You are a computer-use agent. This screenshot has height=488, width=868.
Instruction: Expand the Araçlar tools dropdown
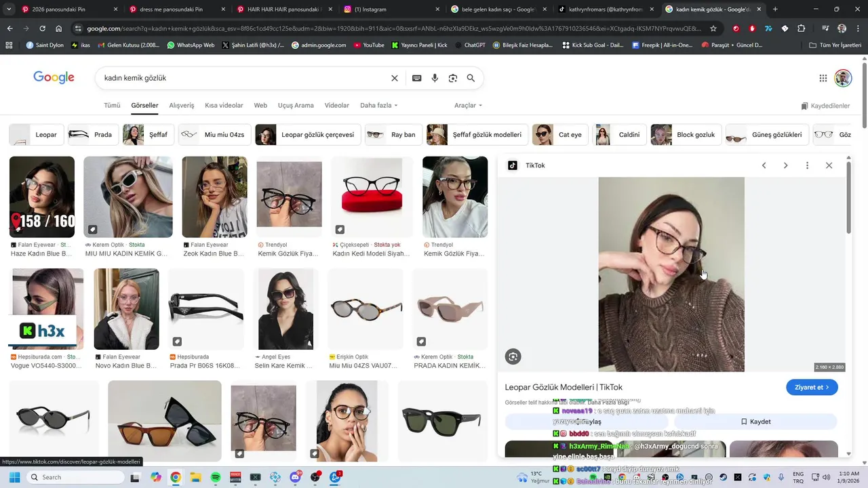(x=468, y=106)
